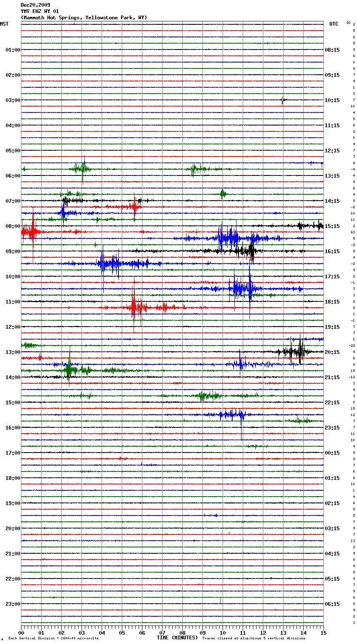
Task: Click the "06:15" UTC time label
Action: coord(332,604)
